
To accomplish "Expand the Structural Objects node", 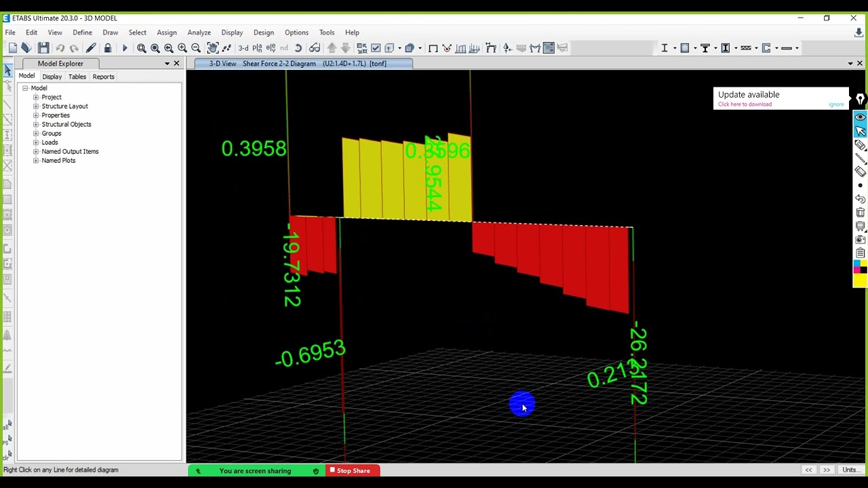I will [x=36, y=124].
